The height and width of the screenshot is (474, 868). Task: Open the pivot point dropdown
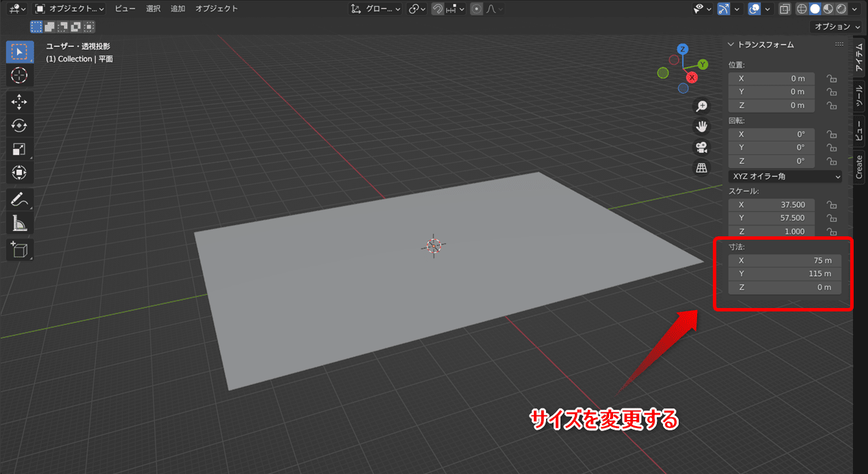click(416, 9)
